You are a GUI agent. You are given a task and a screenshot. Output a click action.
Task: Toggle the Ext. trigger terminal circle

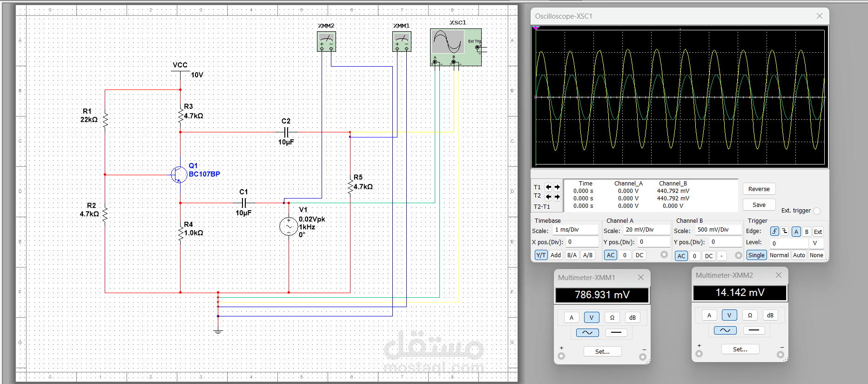click(817, 211)
